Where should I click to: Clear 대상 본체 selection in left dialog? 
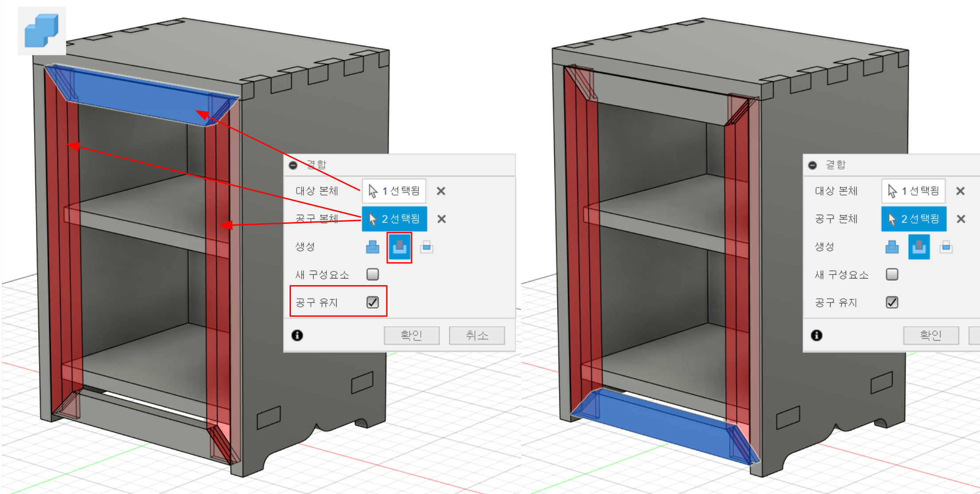tap(441, 191)
